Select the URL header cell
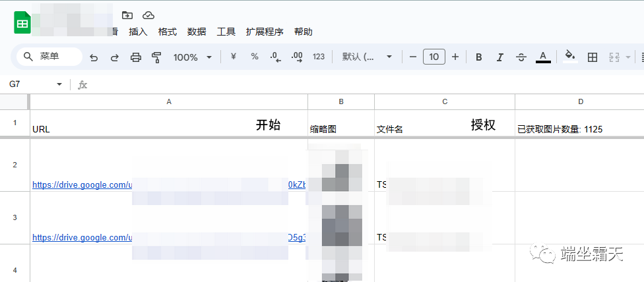The width and height of the screenshot is (644, 282). [169, 123]
